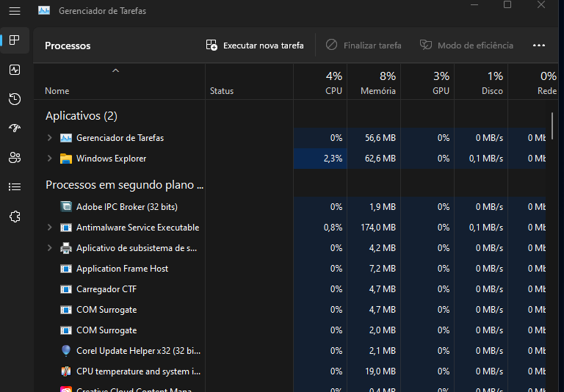
Task: Click the Processos page title
Action: pyautogui.click(x=68, y=46)
